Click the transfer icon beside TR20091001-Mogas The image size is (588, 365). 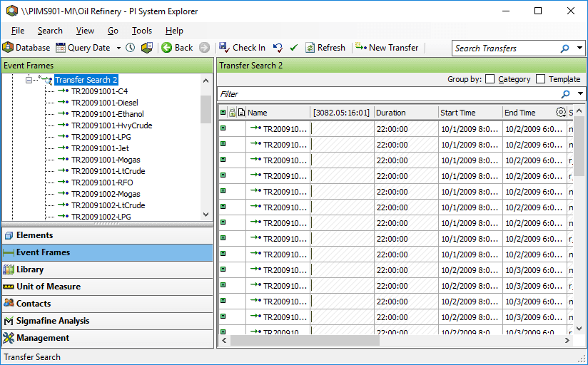63,159
